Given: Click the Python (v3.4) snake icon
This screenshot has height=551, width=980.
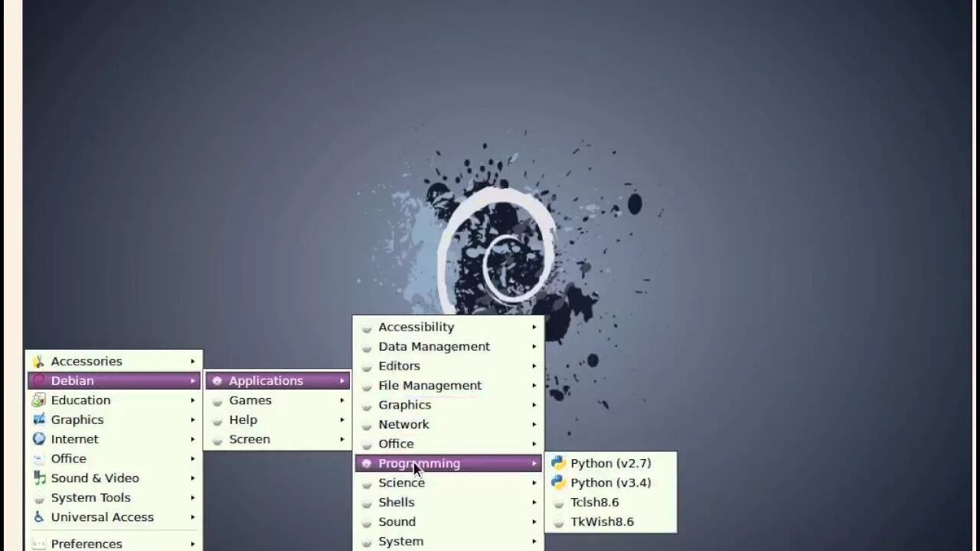Looking at the screenshot, I should (x=558, y=483).
